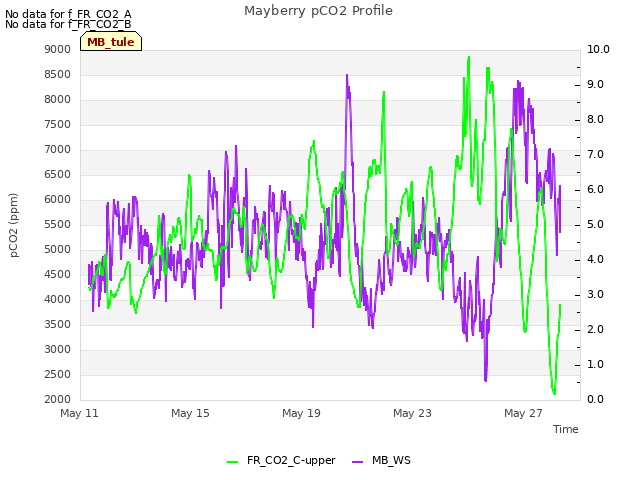This screenshot has height=480, width=640.
Task: Click the 2000 left axis value
Action: (58, 399)
